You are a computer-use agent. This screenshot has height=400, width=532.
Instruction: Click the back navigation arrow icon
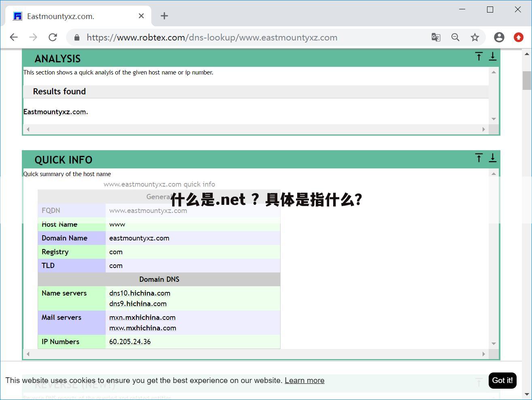point(13,37)
